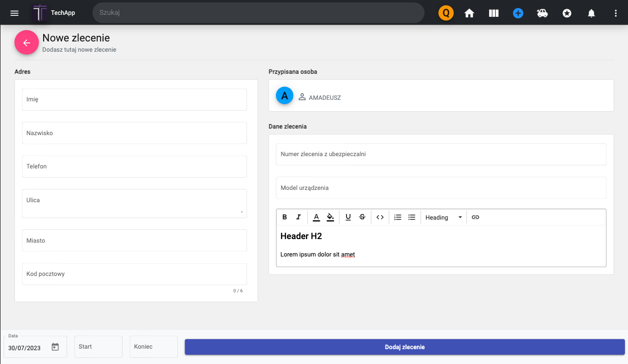The image size is (628, 364).
Task: Go back using the pink arrow button
Action: pyautogui.click(x=27, y=42)
